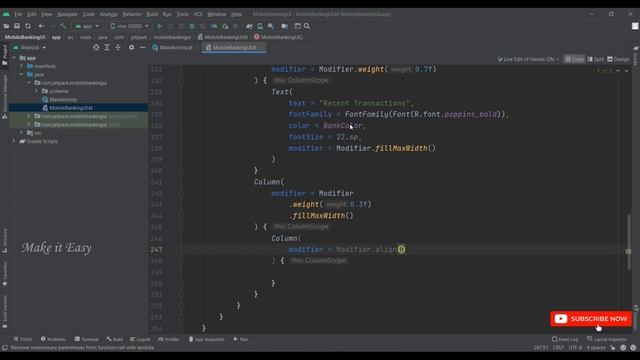Click the Attach debugger icon in toolbar
The image size is (640, 360).
[225, 26]
